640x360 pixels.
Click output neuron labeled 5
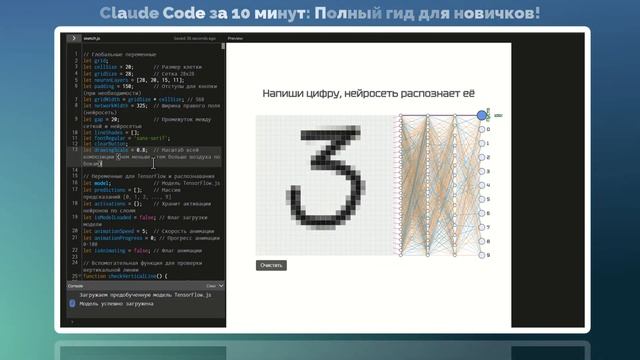pyautogui.click(x=482, y=199)
